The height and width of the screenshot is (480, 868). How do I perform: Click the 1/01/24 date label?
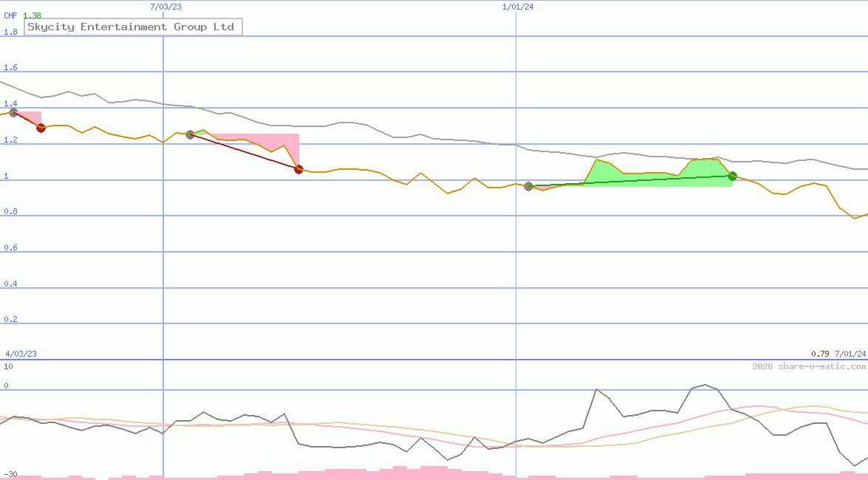click(518, 7)
